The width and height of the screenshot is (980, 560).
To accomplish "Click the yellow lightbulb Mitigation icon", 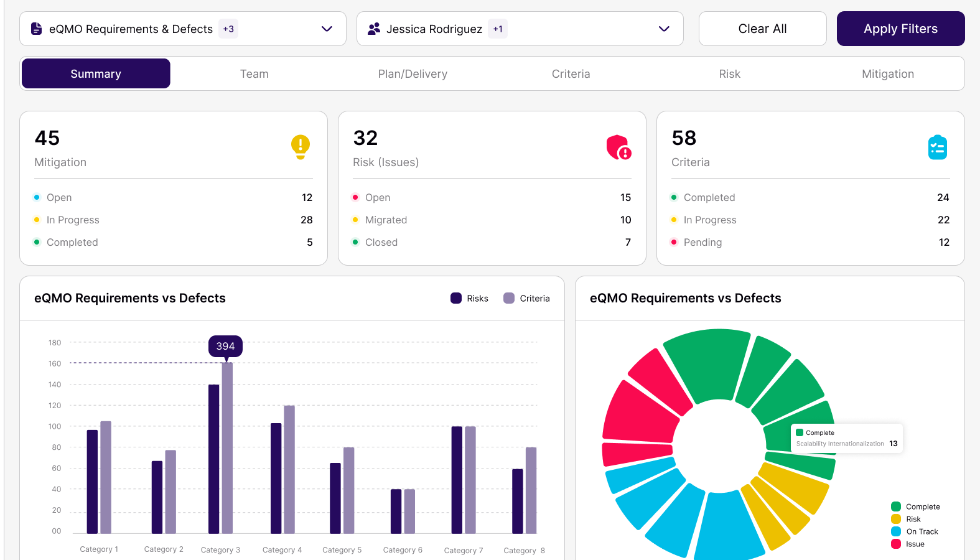I will (x=301, y=147).
